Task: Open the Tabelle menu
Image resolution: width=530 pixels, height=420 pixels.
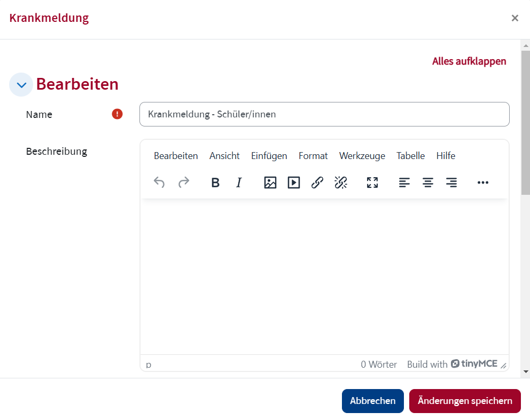Action: [410, 155]
